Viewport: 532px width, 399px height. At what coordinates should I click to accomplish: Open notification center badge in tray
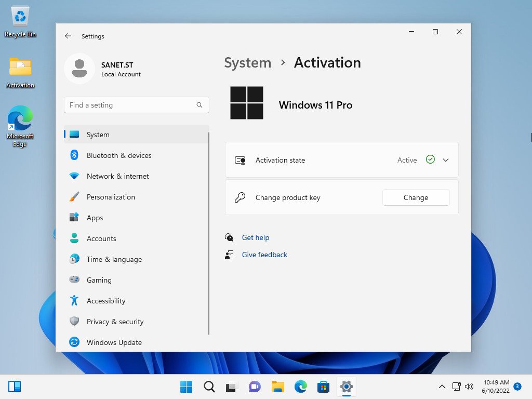click(517, 387)
